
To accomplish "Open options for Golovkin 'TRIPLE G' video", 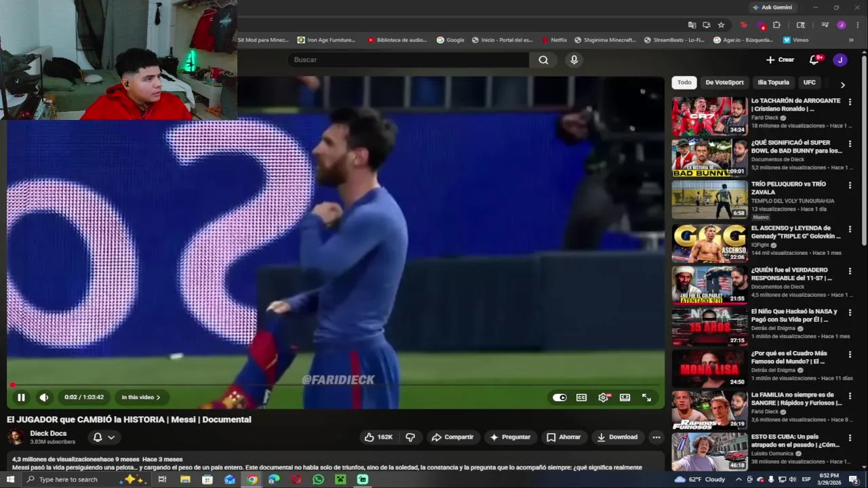I will coord(850,229).
